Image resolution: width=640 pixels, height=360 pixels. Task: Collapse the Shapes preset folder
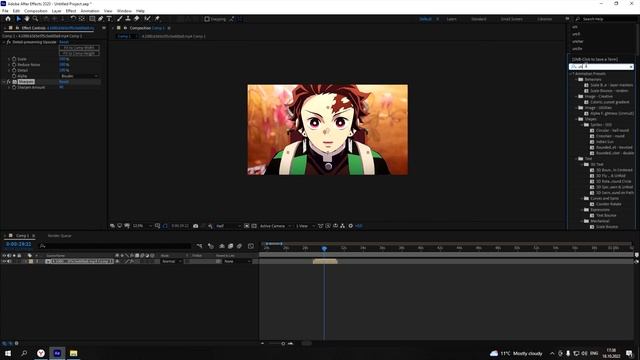coord(576,119)
